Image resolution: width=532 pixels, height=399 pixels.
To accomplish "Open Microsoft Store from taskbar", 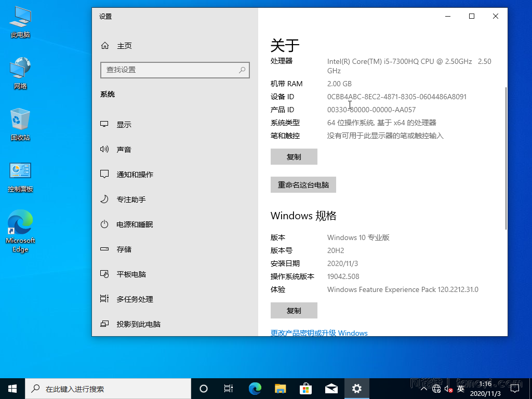I will coord(305,389).
